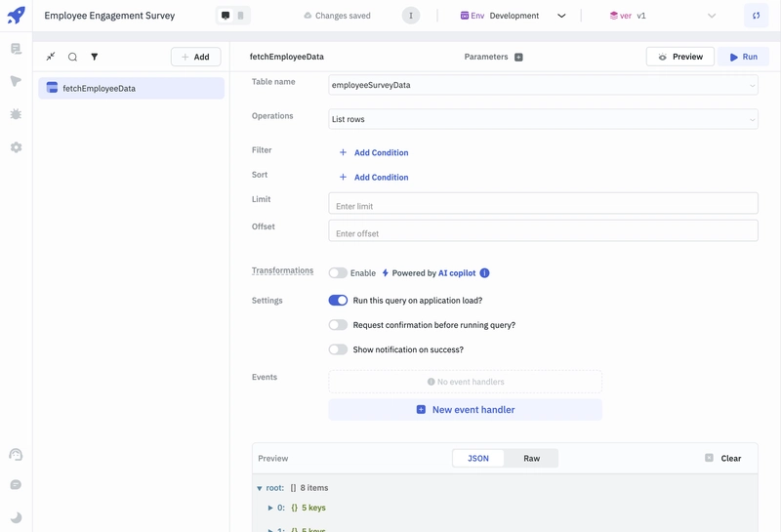
Task: Open the Operations List rows dropdown
Action: point(543,119)
